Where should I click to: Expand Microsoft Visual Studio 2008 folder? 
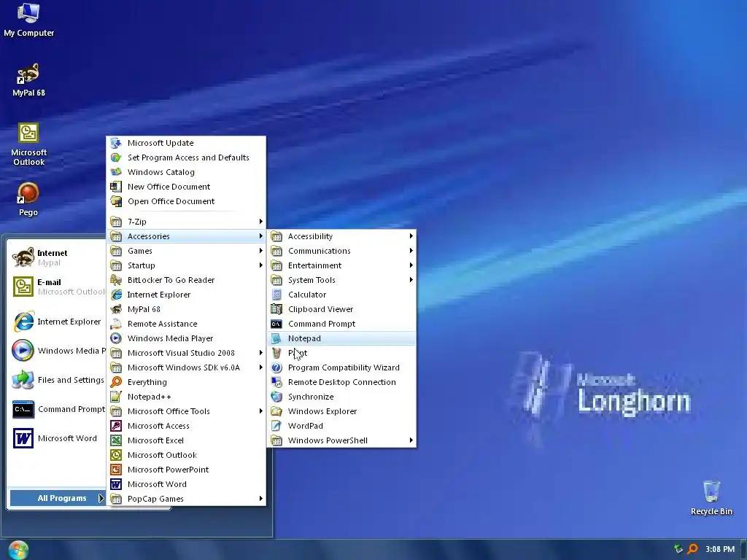pos(186,353)
